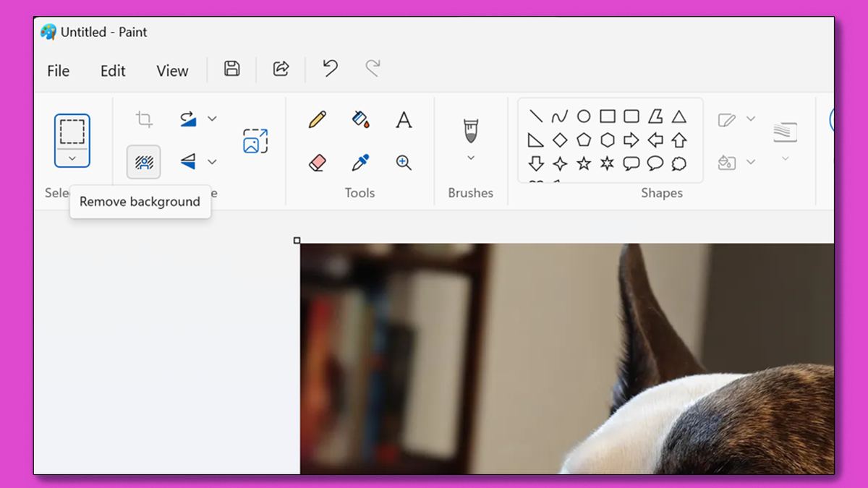Select the Fill with color tool

tap(359, 121)
